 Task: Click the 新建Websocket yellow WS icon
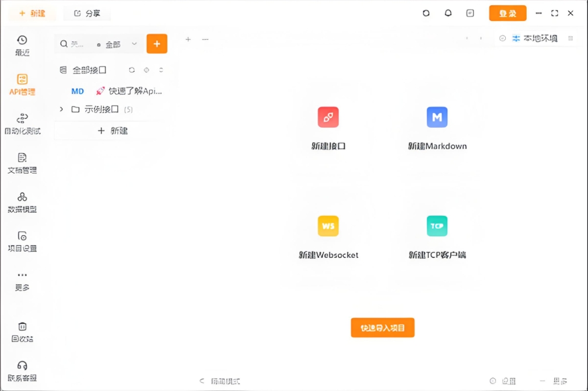[328, 226]
